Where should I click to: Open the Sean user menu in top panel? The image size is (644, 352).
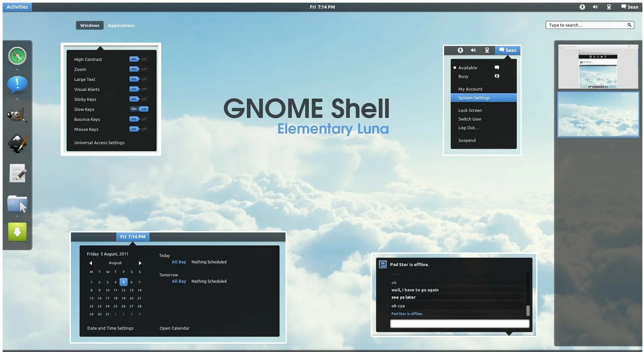click(x=630, y=7)
